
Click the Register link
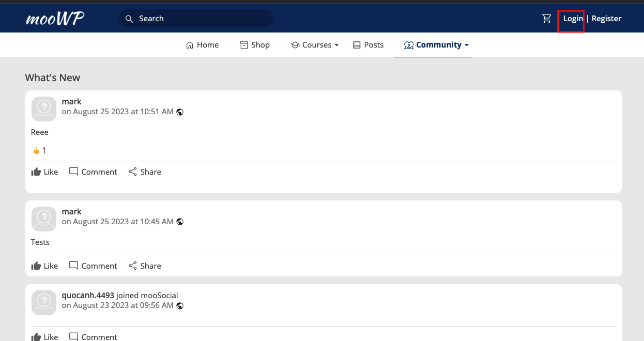coord(606,19)
